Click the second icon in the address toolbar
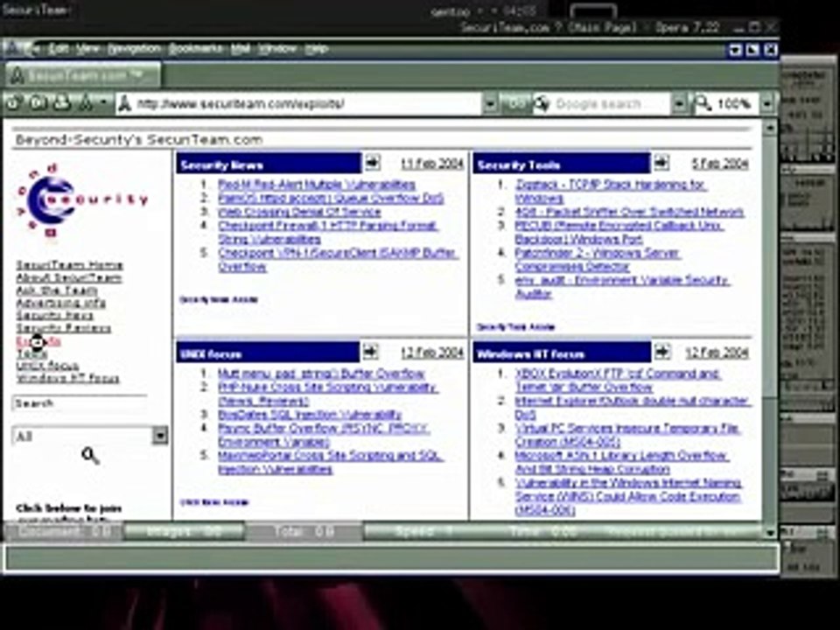Image resolution: width=840 pixels, height=630 pixels. coord(38,101)
